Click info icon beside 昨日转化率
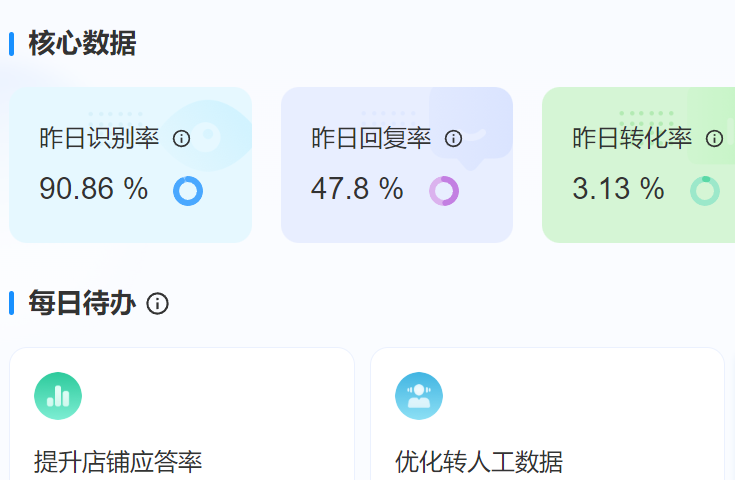 click(x=714, y=139)
